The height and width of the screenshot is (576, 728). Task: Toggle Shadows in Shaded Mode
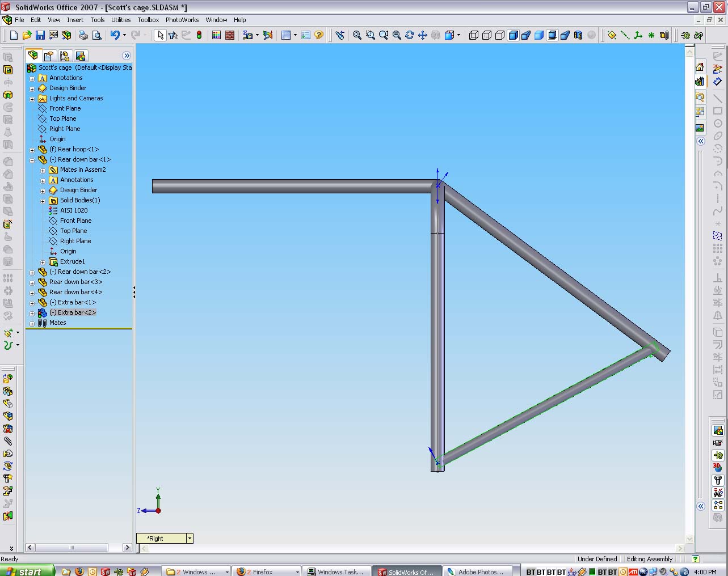click(552, 35)
